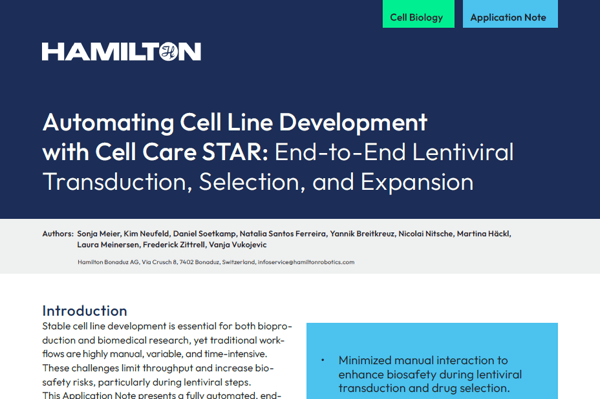Select the Cell Biology tag
The height and width of the screenshot is (399, 600).
(x=418, y=14)
